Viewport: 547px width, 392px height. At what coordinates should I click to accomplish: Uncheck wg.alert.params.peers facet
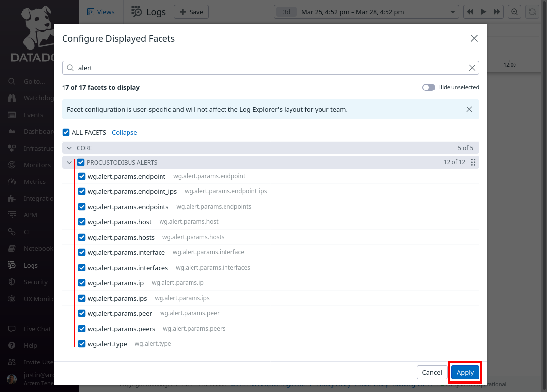coord(82,329)
